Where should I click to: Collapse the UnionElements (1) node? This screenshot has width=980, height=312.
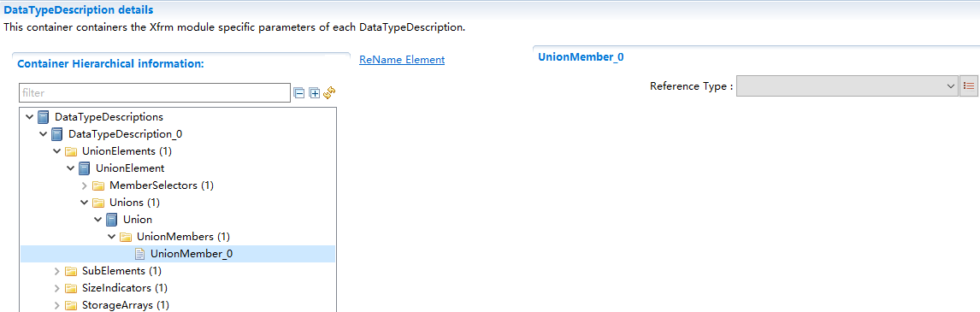(57, 151)
